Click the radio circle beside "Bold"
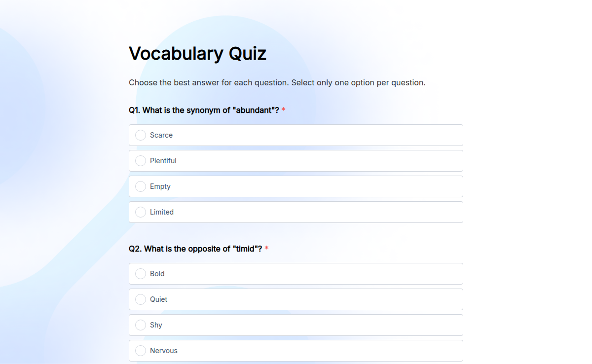This screenshot has width=592, height=364. (x=140, y=274)
